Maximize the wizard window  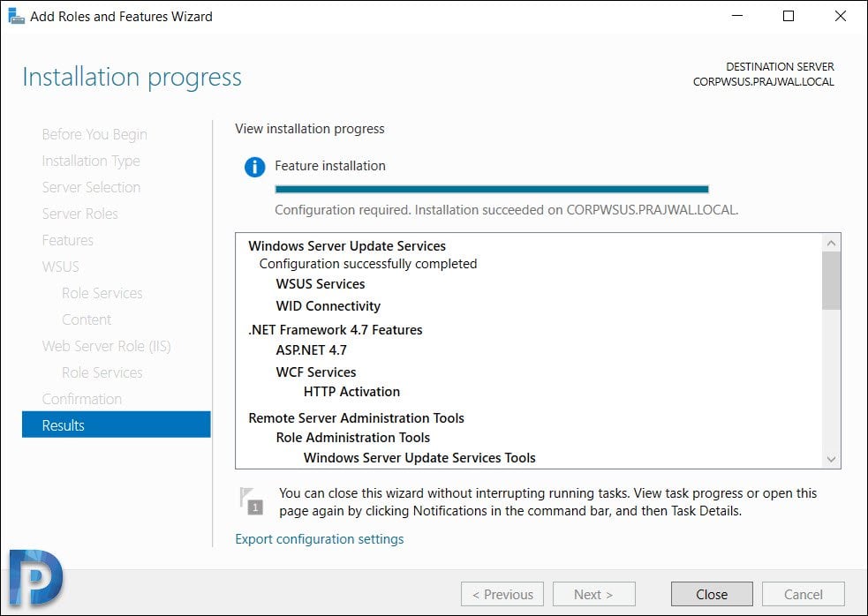pyautogui.click(x=789, y=16)
